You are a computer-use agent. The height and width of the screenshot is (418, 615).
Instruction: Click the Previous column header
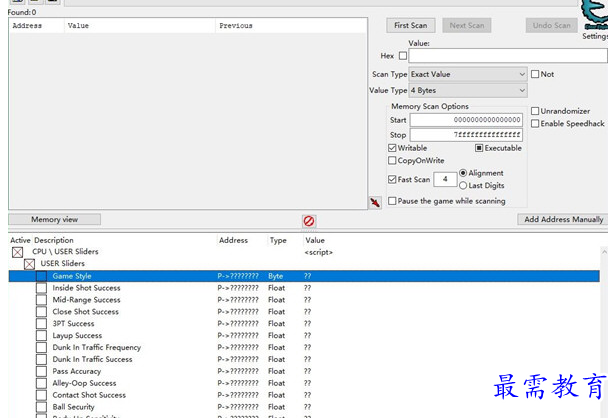pyautogui.click(x=236, y=25)
